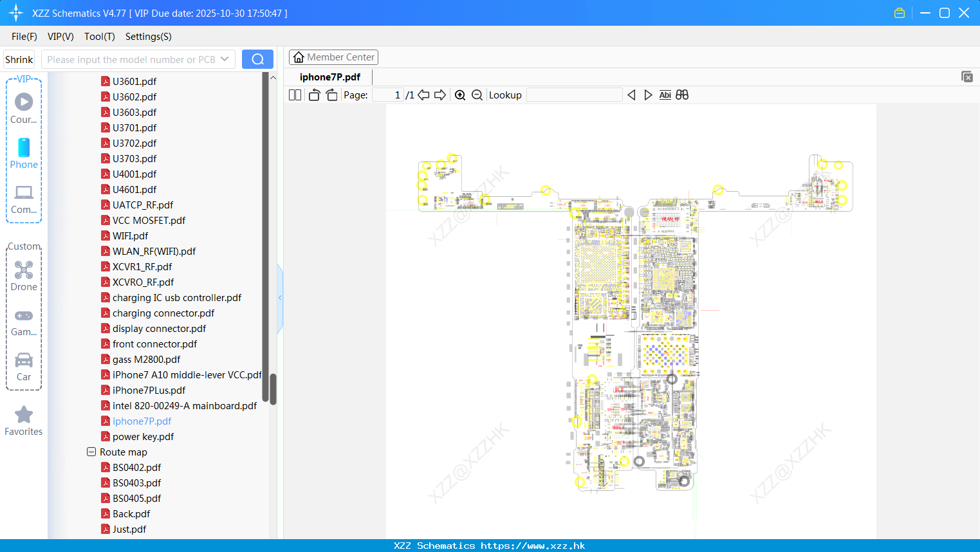
Task: Select gass M2800.pdf
Action: (146, 359)
